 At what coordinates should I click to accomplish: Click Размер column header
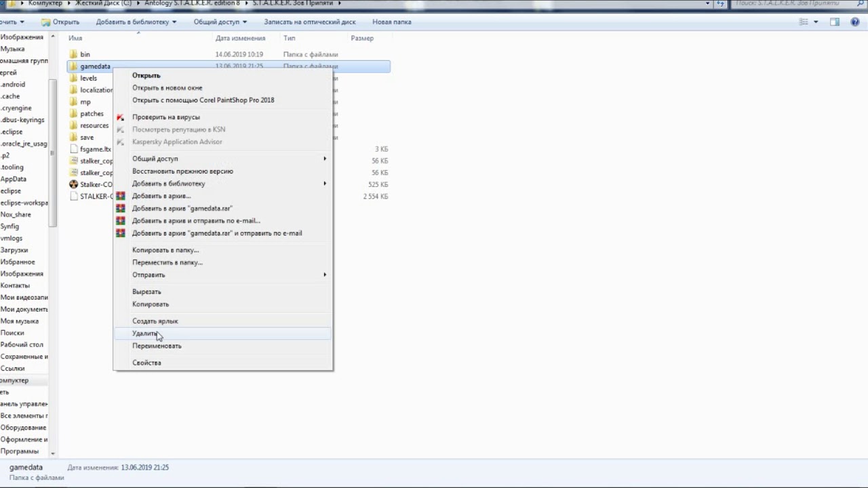pyautogui.click(x=362, y=38)
